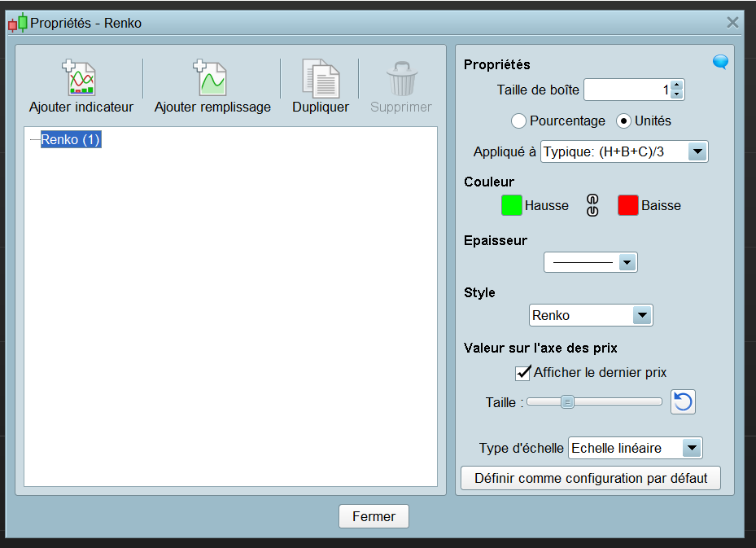Increase Taille de boîte with up arrow

pyautogui.click(x=677, y=85)
